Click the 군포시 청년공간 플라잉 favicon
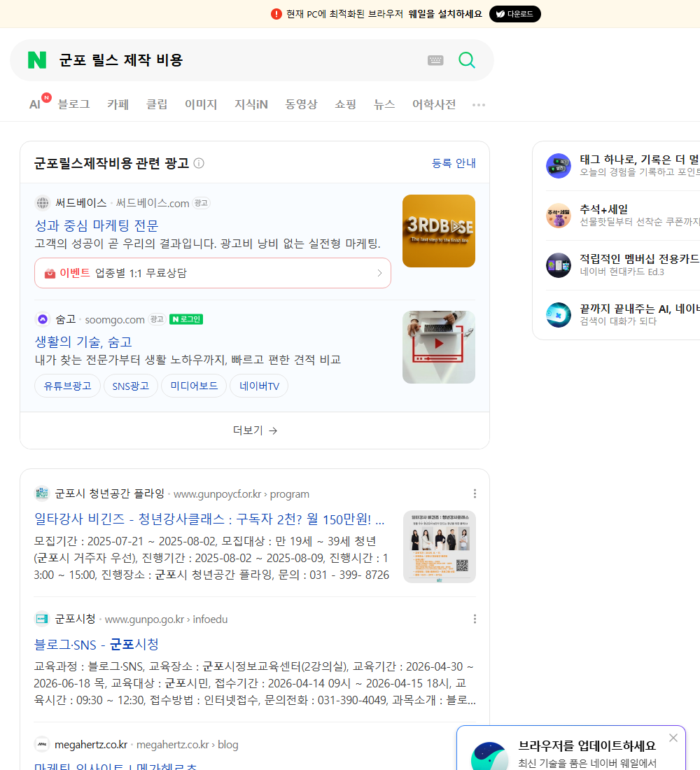 coord(42,493)
